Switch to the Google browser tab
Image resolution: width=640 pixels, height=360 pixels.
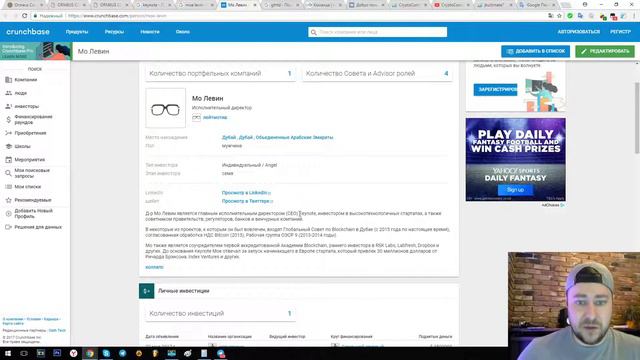[538, 5]
